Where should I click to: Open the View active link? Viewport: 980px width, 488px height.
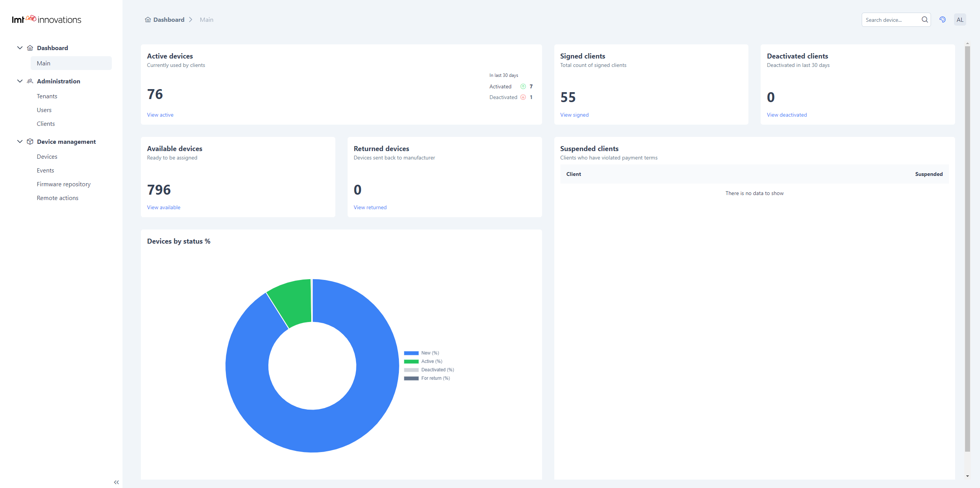tap(160, 115)
